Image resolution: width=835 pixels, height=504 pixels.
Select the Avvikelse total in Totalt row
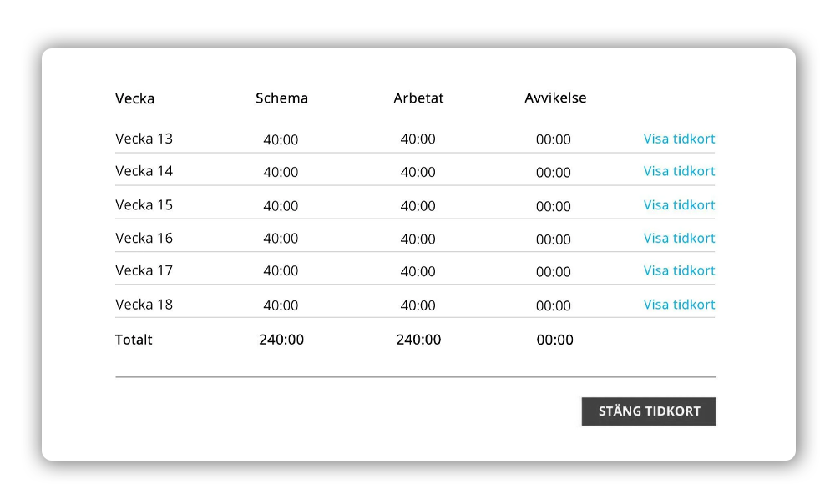(554, 340)
